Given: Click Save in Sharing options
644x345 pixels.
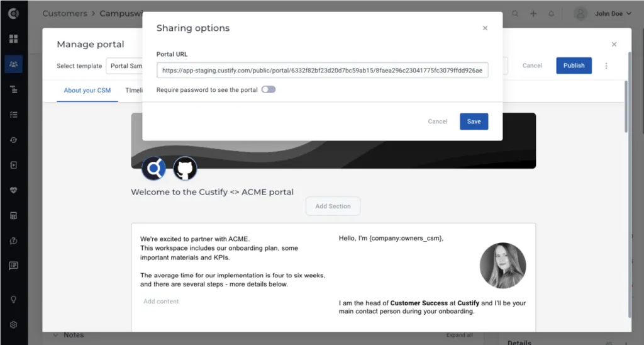Looking at the screenshot, I should point(474,122).
